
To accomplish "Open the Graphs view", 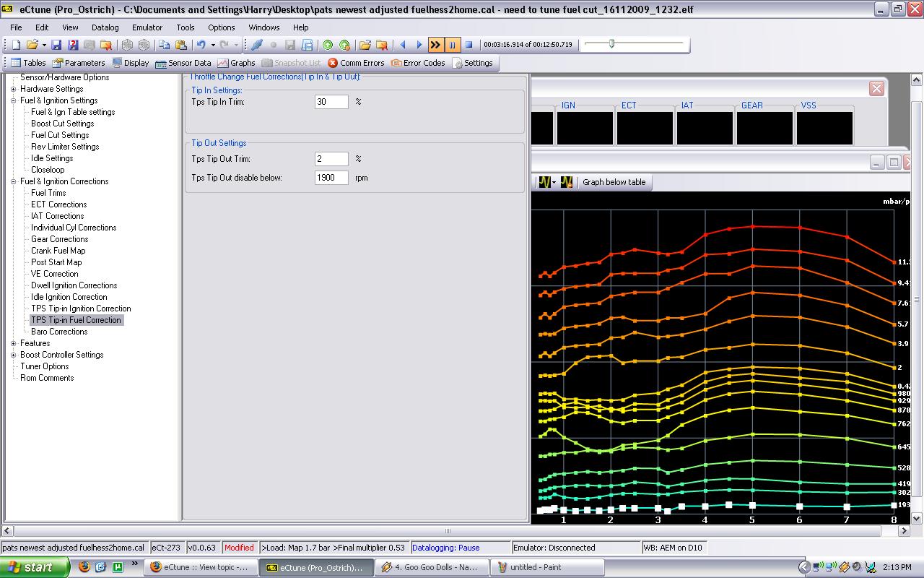I will point(237,63).
